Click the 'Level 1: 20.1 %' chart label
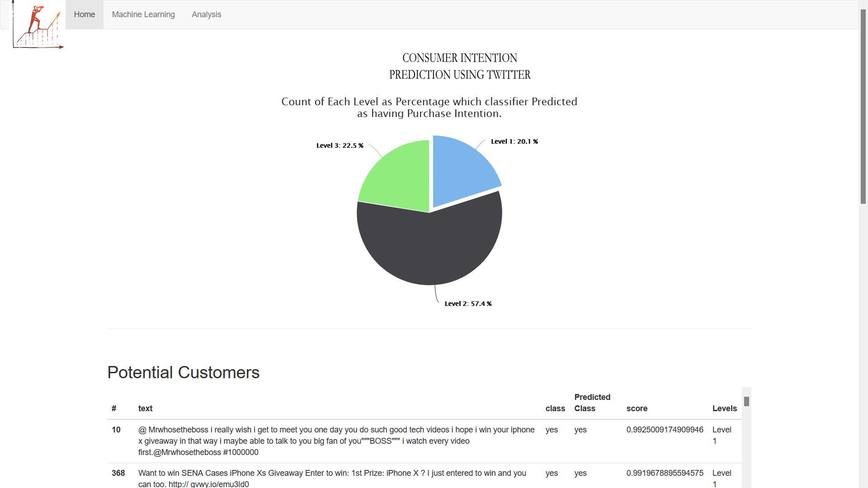Image resolution: width=868 pixels, height=488 pixels. coord(514,141)
